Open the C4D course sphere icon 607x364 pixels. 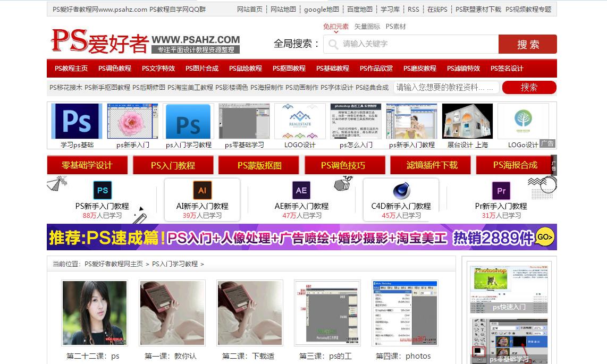pos(402,189)
